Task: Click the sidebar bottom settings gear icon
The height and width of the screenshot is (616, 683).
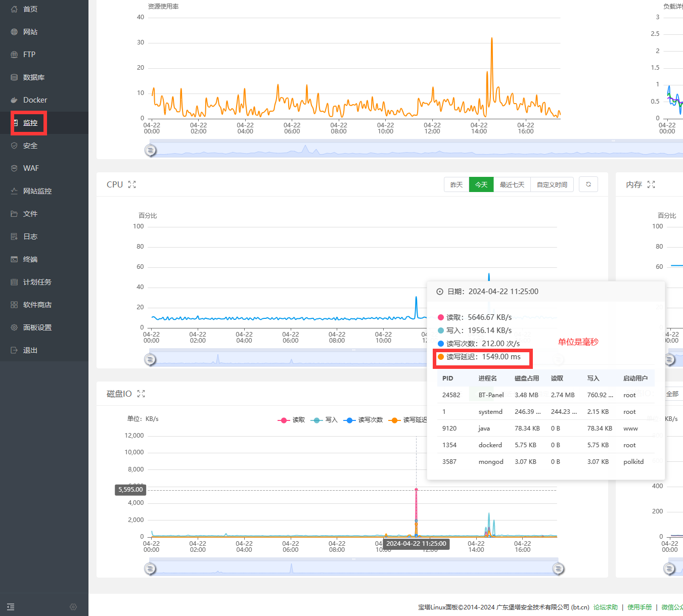Action: [x=73, y=607]
